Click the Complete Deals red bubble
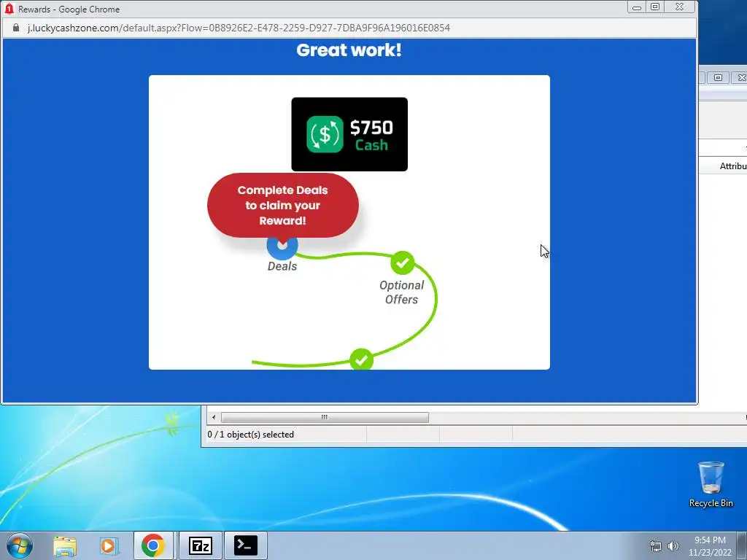This screenshot has height=560, width=747. pos(282,205)
